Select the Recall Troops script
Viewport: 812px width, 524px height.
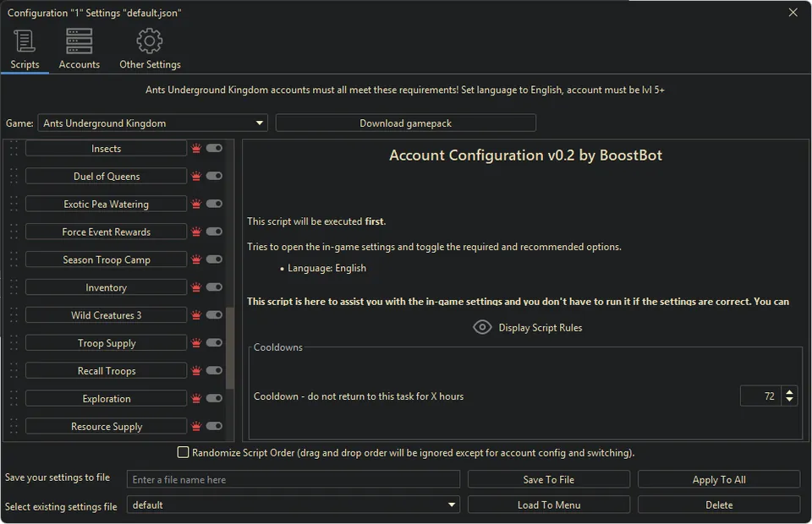(107, 371)
